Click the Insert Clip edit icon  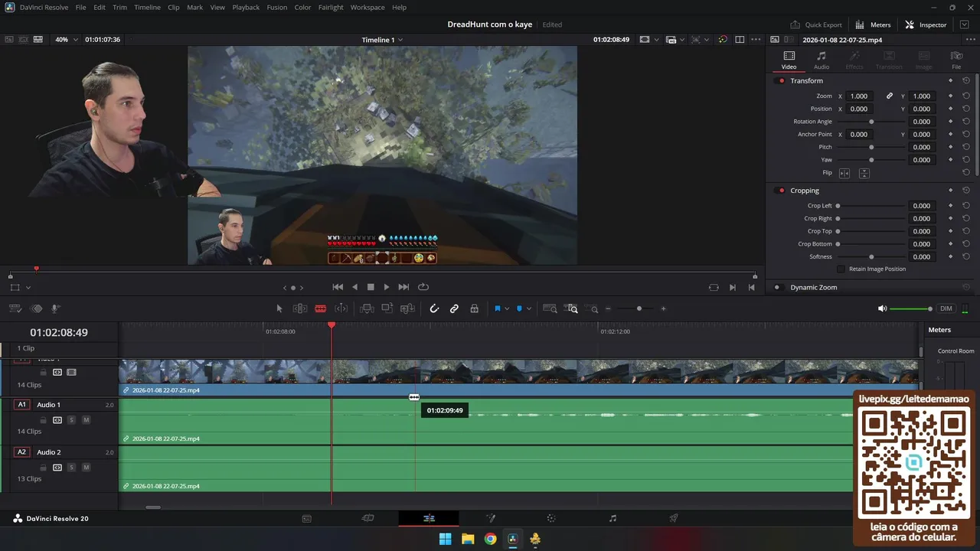(x=367, y=308)
